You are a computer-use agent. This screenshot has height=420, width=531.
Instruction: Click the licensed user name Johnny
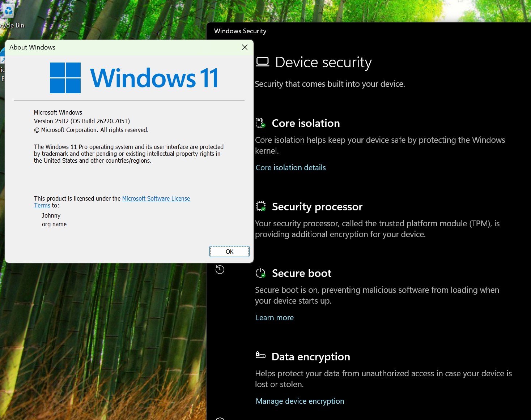click(x=51, y=215)
